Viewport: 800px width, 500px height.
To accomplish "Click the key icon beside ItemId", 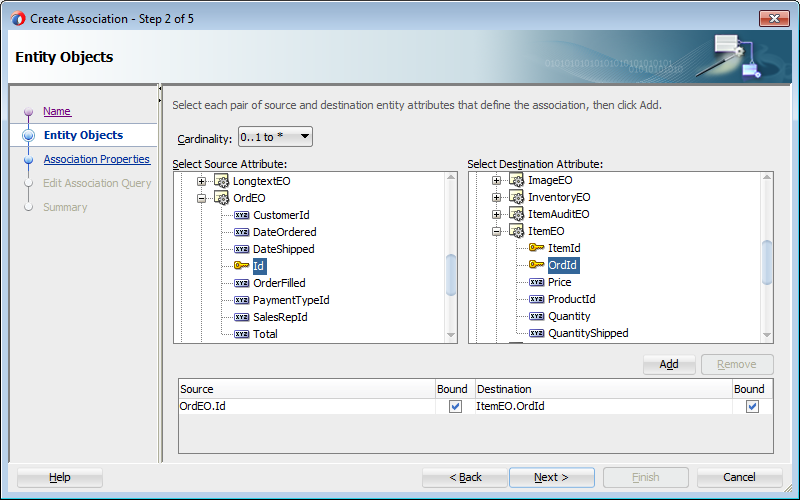I will pos(536,248).
